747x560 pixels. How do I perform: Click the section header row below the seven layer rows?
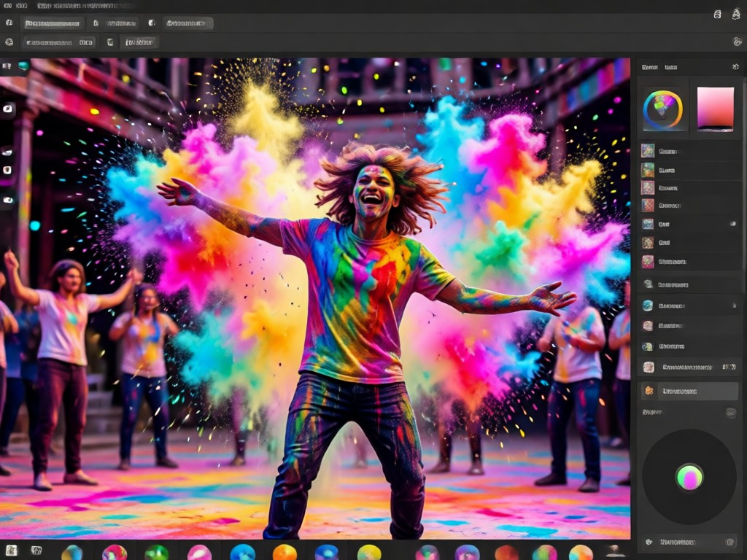[x=689, y=285]
